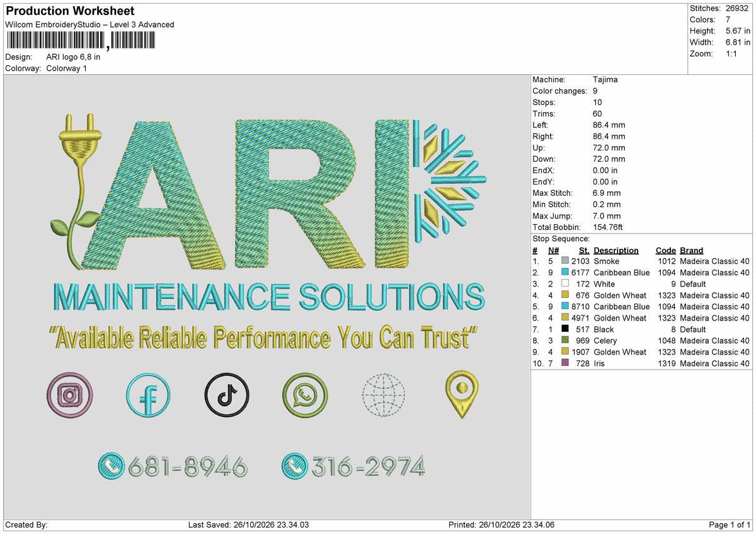Click the phone number 681-8946
756x534 pixels.
[188, 467]
